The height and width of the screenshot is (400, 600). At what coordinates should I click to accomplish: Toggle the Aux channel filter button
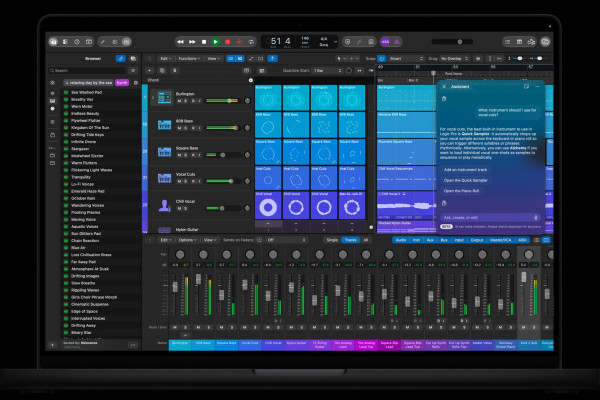(x=430, y=240)
